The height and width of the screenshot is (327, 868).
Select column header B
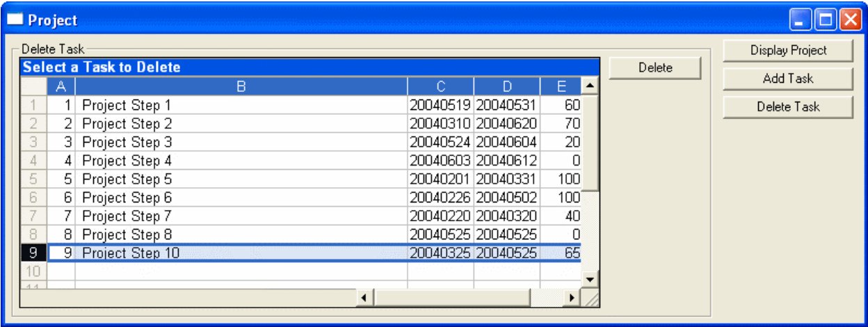(x=241, y=86)
